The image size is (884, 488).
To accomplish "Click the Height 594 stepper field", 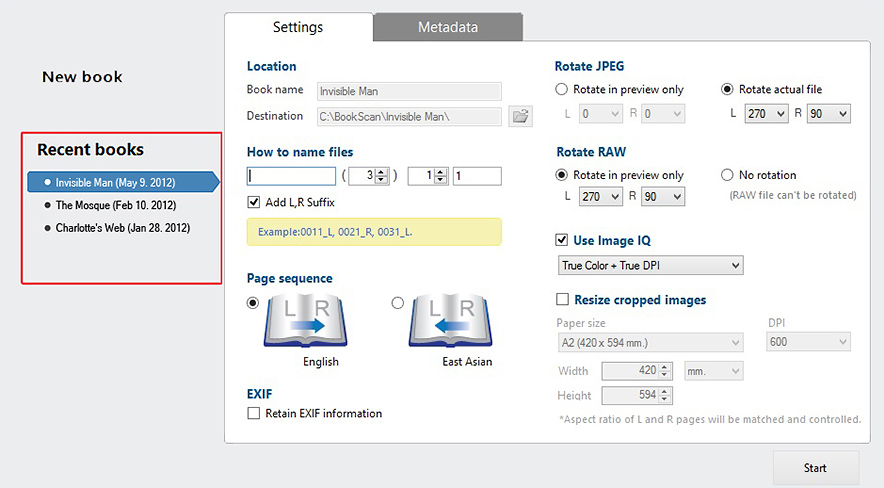I will coord(637,395).
